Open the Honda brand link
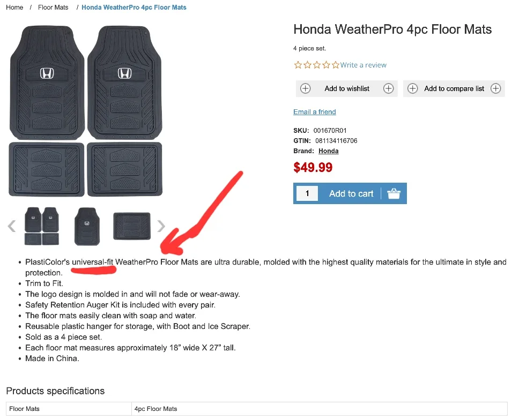 coord(328,151)
